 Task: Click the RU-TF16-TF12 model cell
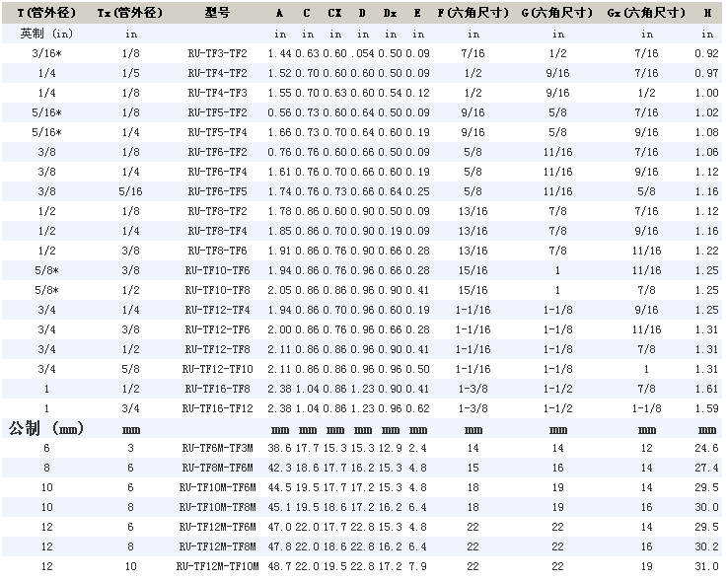(x=217, y=407)
